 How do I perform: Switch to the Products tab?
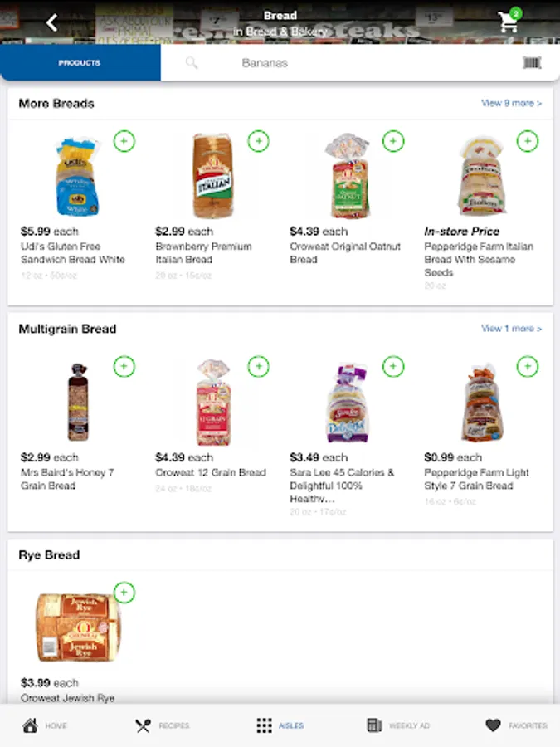(80, 63)
